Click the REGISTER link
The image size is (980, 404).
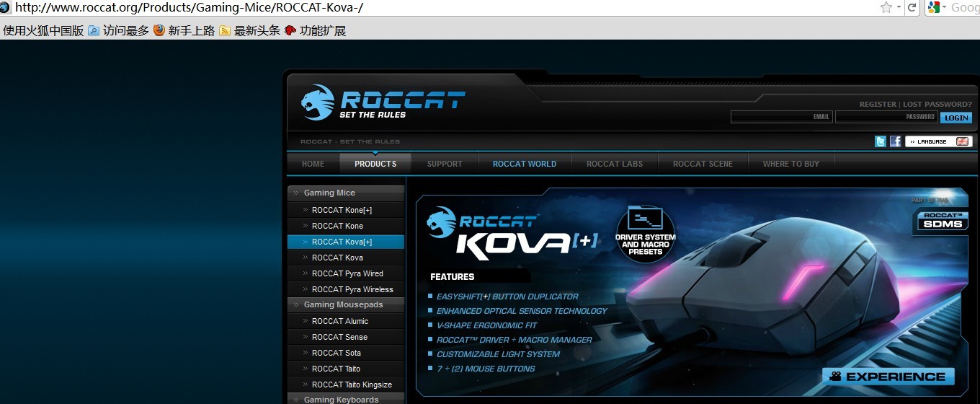[878, 105]
